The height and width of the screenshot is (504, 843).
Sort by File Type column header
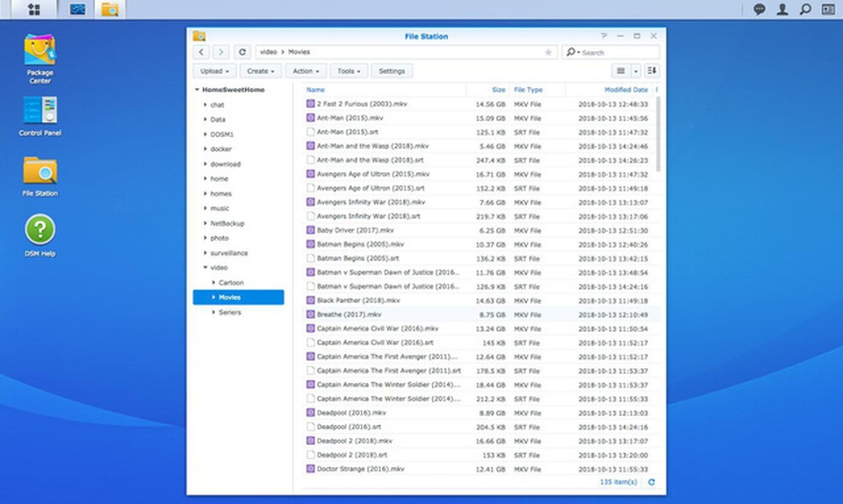(528, 90)
